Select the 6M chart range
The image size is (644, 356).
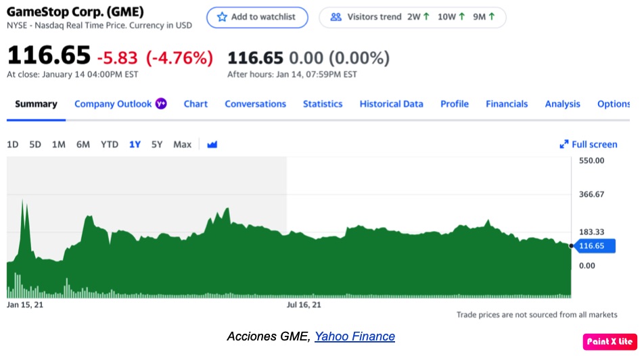pyautogui.click(x=83, y=145)
